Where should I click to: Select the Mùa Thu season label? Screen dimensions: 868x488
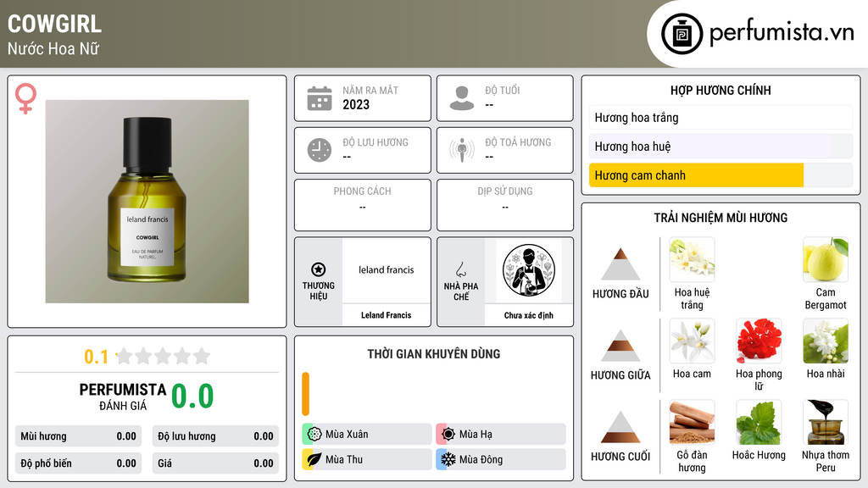[344, 460]
